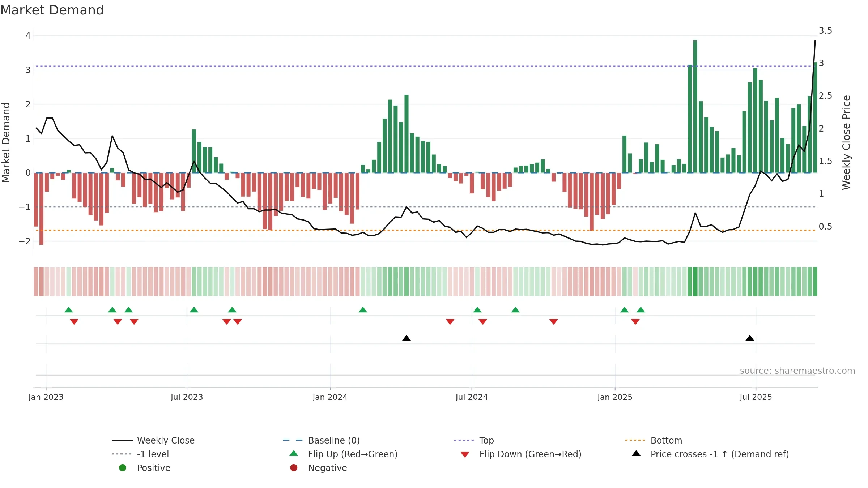Click the Weekly Close Price axis title
This screenshot has height=488, width=868.
(846, 142)
